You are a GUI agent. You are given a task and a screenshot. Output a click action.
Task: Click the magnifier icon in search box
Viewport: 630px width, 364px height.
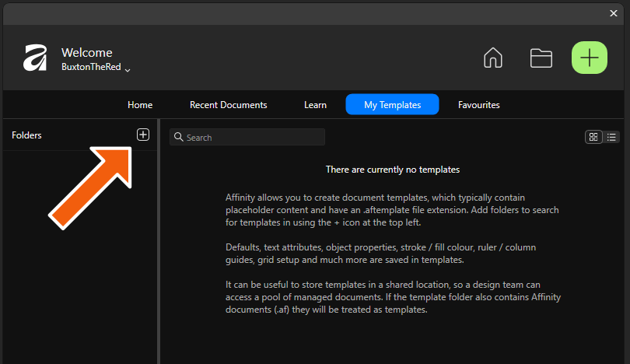click(178, 137)
